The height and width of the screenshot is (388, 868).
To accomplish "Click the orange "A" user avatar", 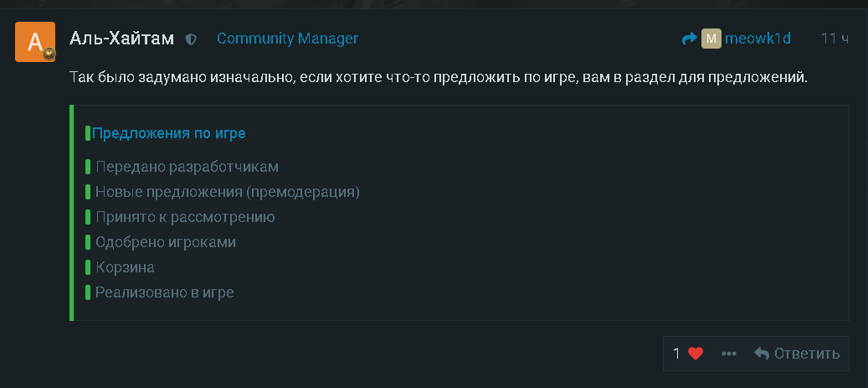I will 33,40.
